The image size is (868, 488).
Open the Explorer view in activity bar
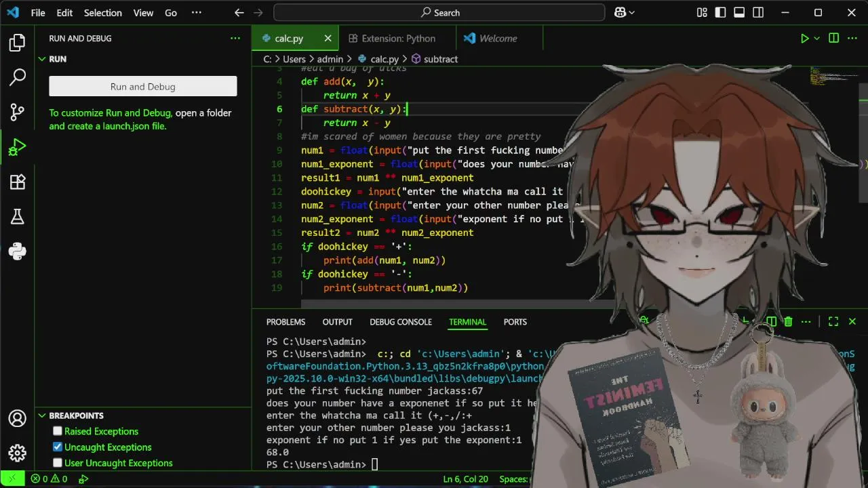[x=17, y=43]
